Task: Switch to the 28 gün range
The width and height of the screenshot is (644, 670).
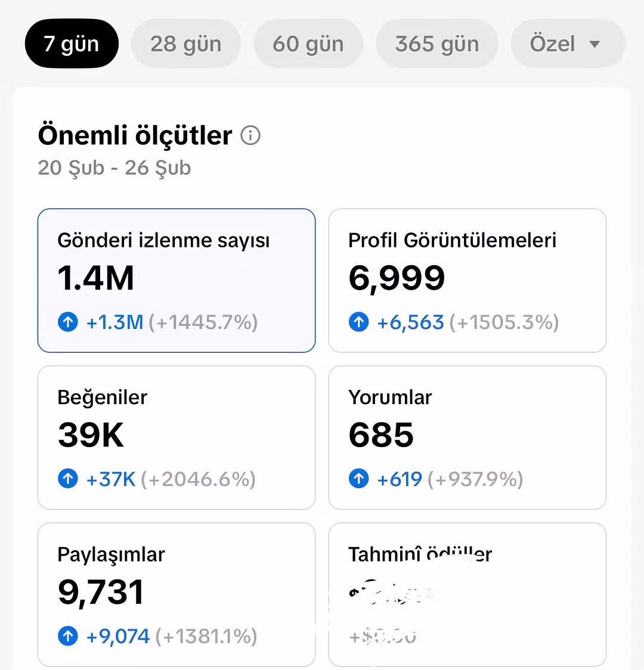Action: pyautogui.click(x=185, y=44)
